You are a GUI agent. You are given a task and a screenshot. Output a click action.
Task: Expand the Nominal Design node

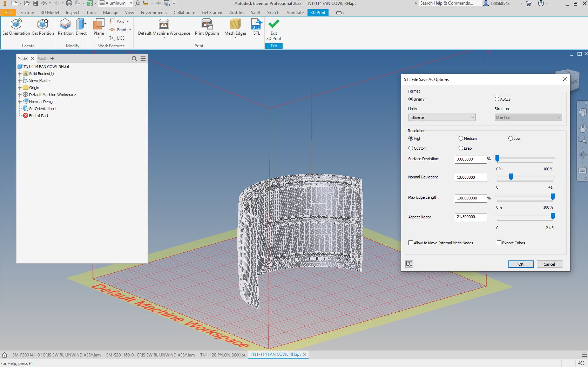19,102
